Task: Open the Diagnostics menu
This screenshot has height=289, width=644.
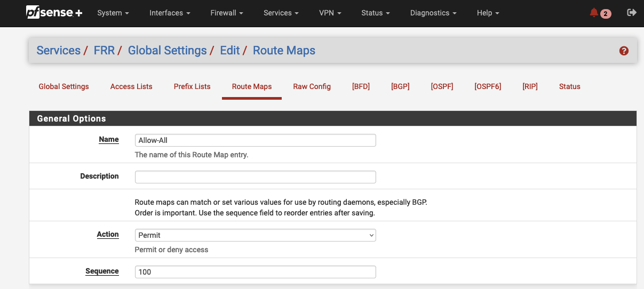Action: pos(433,13)
